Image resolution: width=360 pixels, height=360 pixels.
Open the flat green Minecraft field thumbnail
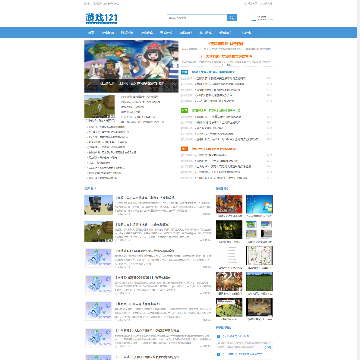tap(259, 281)
